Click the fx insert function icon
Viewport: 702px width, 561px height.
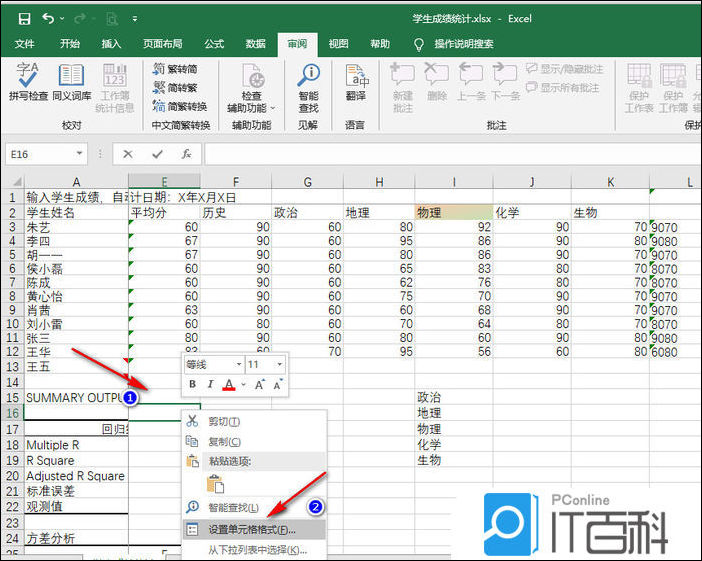pyautogui.click(x=185, y=154)
